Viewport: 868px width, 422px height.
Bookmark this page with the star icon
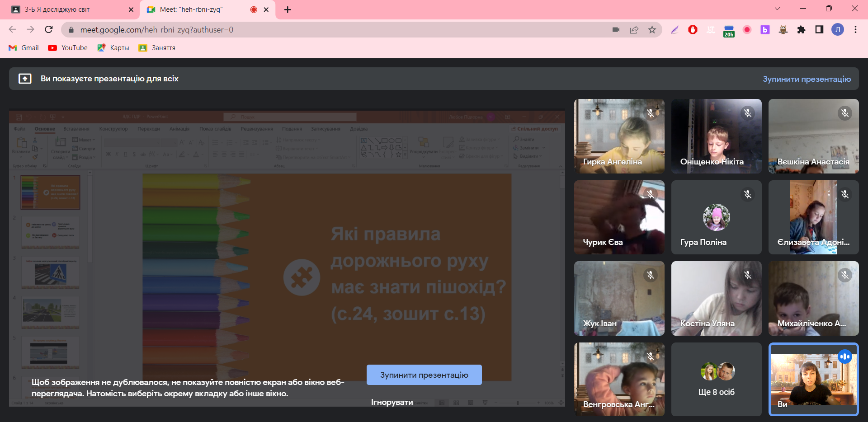[652, 30]
